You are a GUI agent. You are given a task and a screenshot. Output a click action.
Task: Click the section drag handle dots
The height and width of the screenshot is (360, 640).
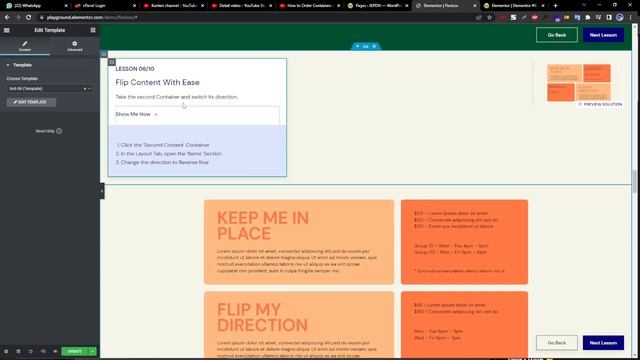click(366, 47)
